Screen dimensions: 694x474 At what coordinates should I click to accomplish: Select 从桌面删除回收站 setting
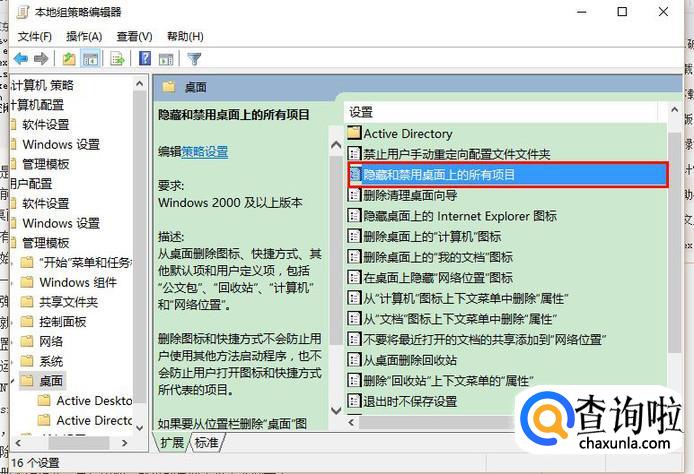(x=402, y=360)
